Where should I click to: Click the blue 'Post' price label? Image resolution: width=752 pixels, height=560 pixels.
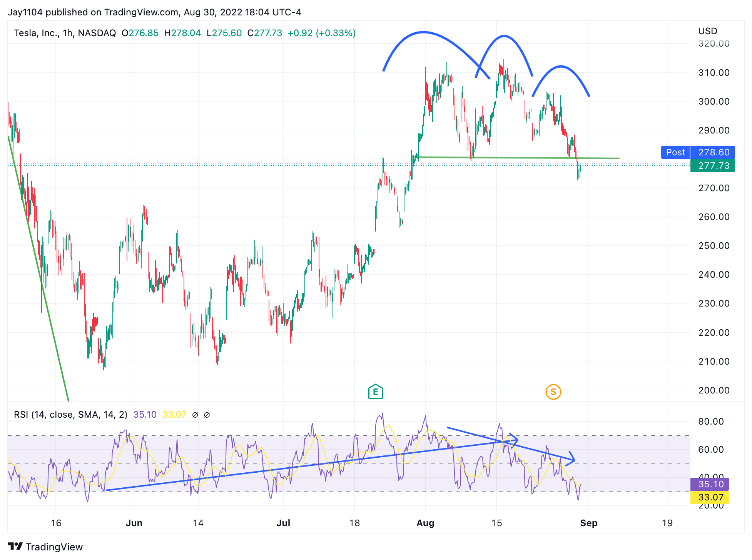point(675,152)
